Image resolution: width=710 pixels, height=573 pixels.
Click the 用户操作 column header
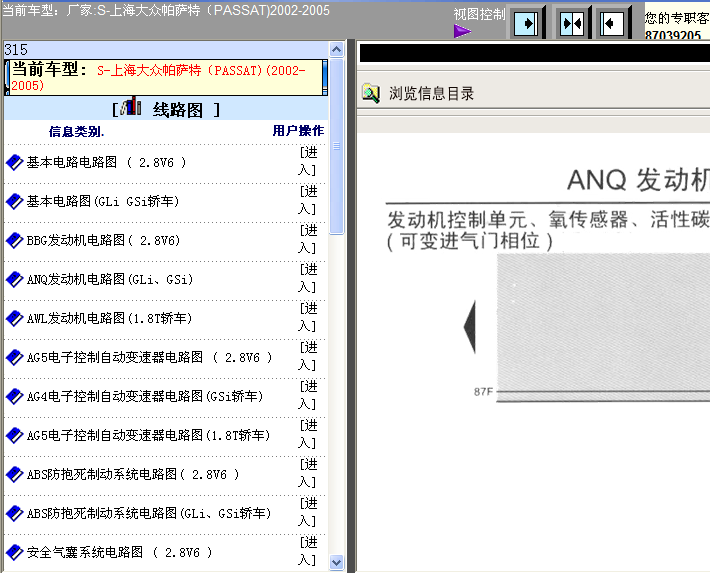click(x=298, y=130)
